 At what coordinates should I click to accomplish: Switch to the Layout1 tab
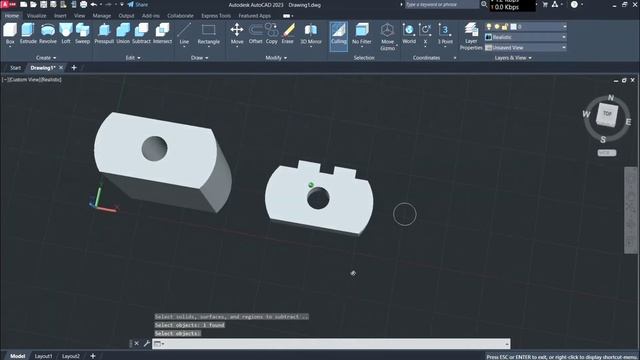pos(43,356)
